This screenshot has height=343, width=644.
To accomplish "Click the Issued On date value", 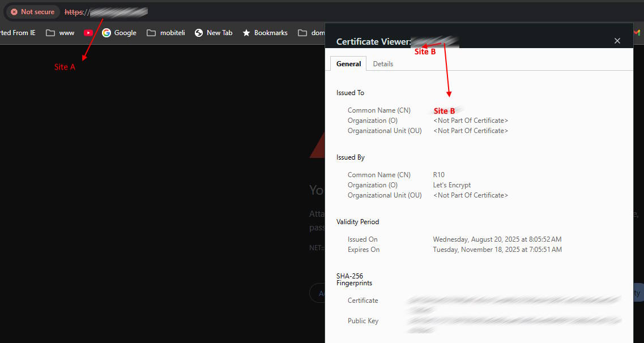I will point(497,239).
